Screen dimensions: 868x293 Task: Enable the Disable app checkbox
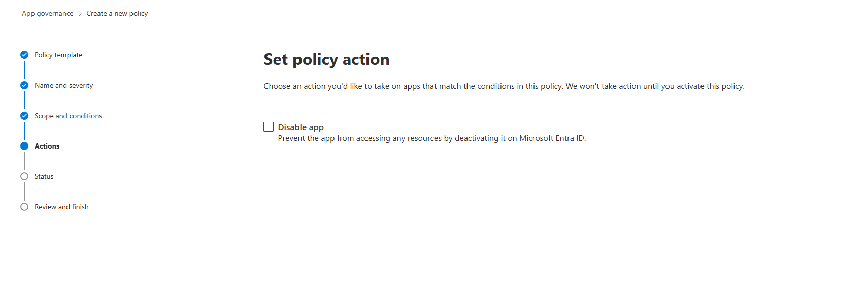[x=269, y=127]
